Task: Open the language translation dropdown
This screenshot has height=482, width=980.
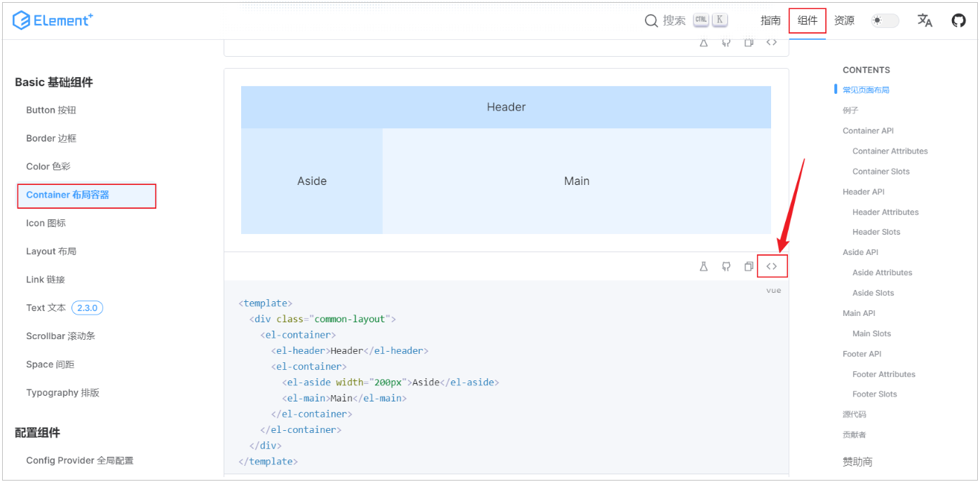Action: click(x=925, y=20)
